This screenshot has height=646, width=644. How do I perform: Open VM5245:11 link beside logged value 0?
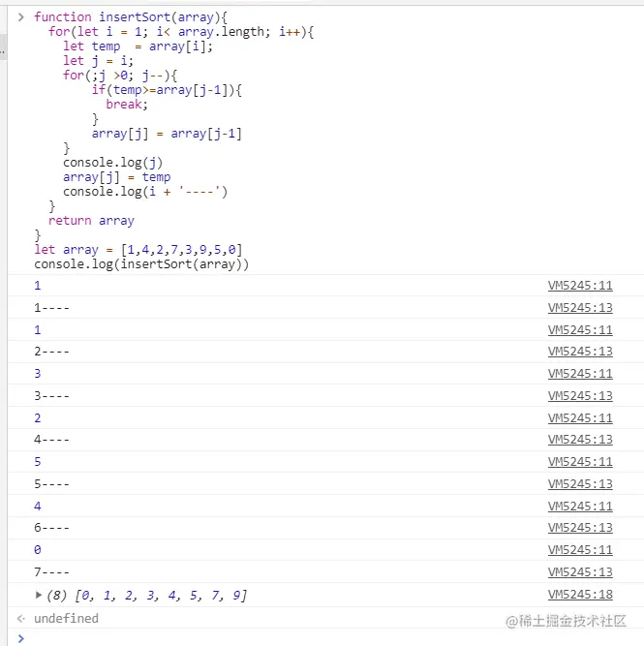pyautogui.click(x=580, y=550)
